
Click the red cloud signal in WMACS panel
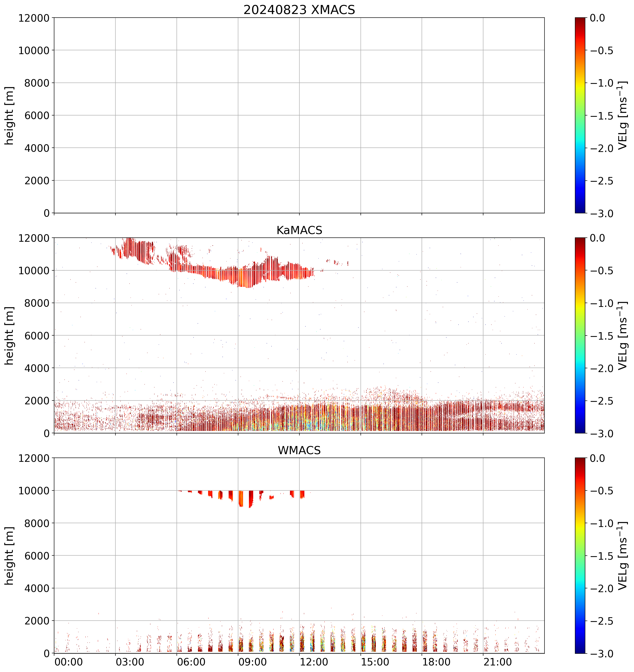tap(241, 499)
